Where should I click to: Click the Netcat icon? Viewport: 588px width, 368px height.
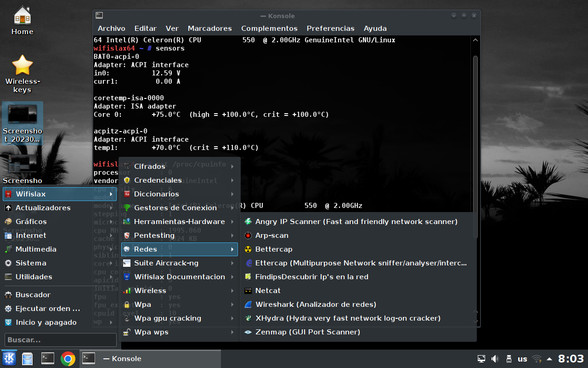(x=248, y=291)
